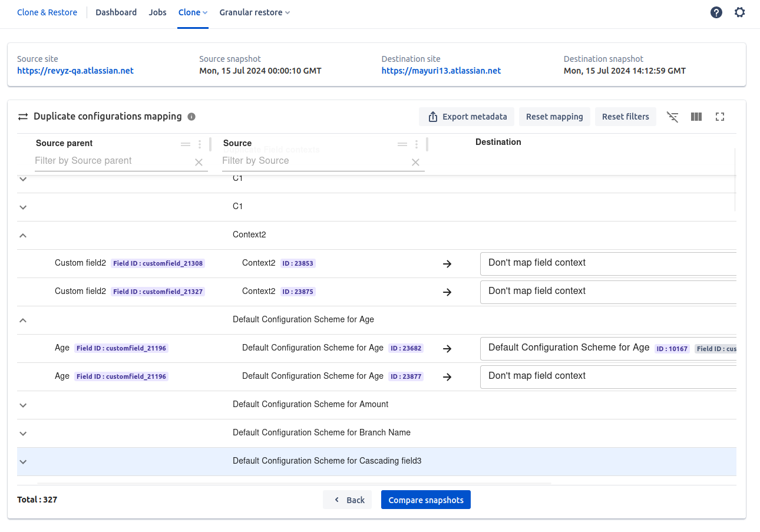Click the clear filters funnel icon
This screenshot has width=760, height=532.
coord(672,117)
